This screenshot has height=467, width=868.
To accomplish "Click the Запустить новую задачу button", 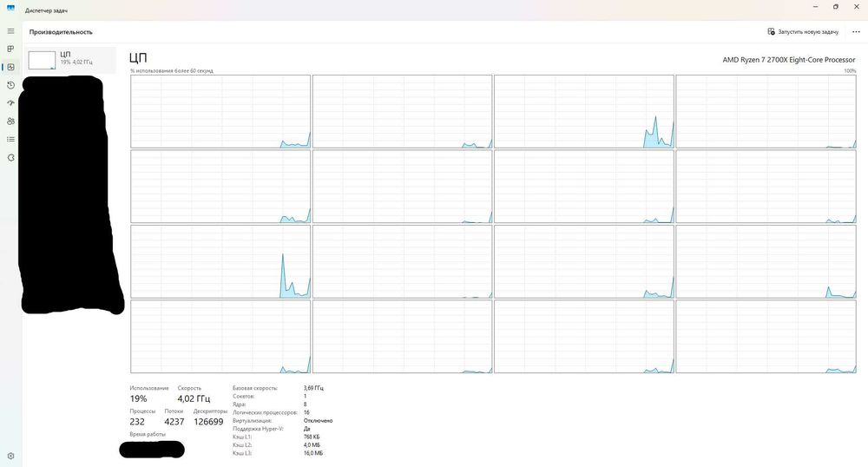I will 803,32.
